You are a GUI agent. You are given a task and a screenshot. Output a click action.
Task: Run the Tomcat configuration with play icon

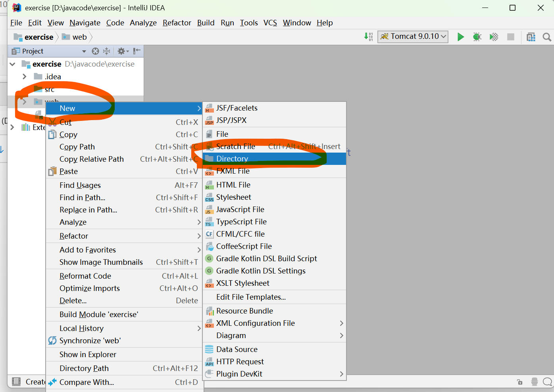point(460,37)
